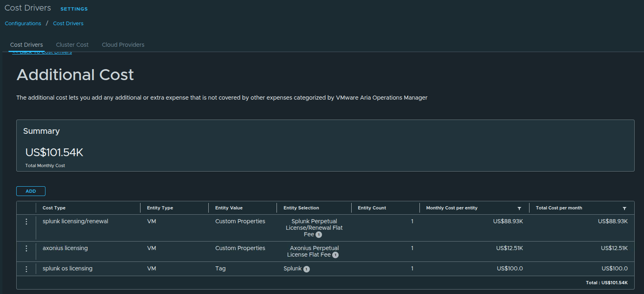The width and height of the screenshot is (644, 294).
Task: Click Tag entity value cell
Action: pyautogui.click(x=220, y=268)
